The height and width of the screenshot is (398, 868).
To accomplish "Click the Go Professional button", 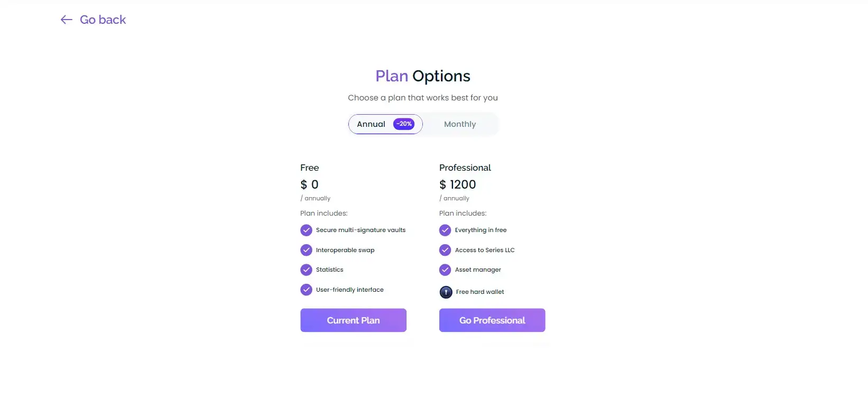I will point(492,320).
